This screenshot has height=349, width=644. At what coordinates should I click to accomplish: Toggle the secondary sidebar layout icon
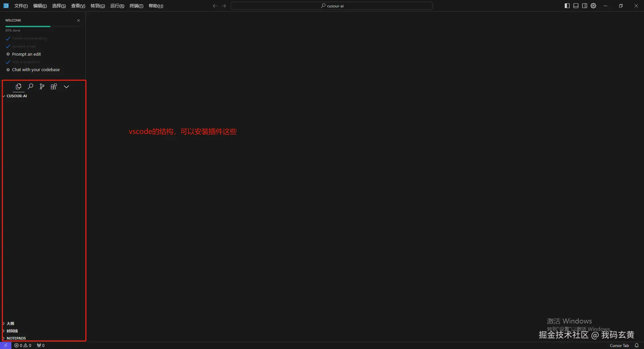(x=585, y=6)
